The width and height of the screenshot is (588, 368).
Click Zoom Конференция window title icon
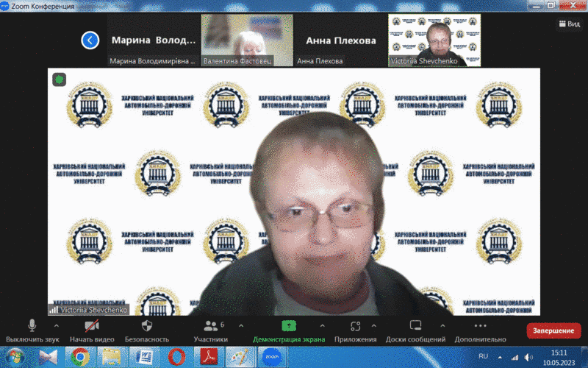(x=5, y=6)
